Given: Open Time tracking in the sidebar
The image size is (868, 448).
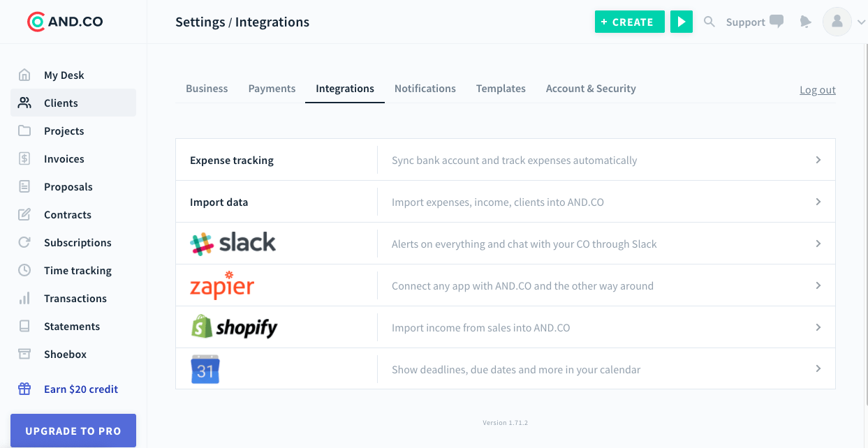Looking at the screenshot, I should pos(78,271).
